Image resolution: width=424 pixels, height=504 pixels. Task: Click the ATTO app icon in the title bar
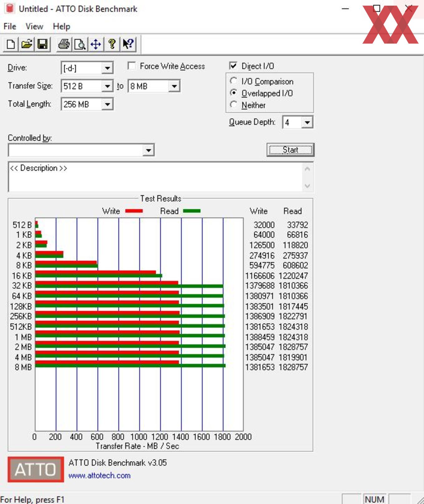click(x=10, y=8)
